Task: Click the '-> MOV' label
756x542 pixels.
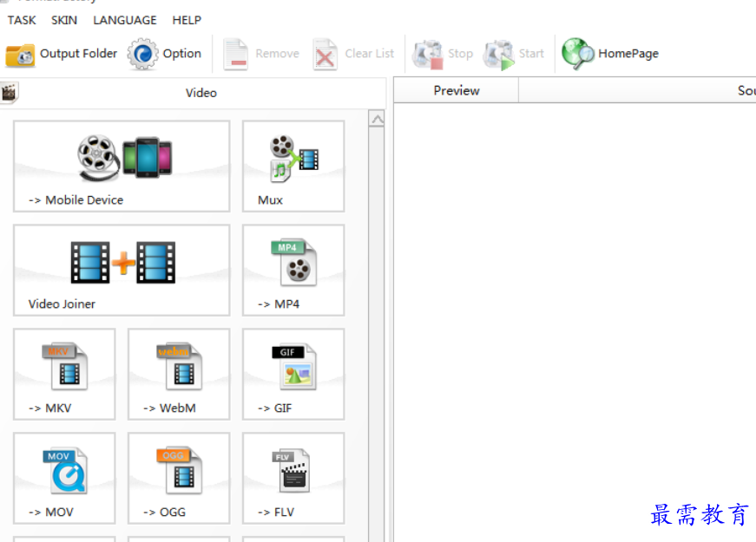Action: tap(50, 513)
